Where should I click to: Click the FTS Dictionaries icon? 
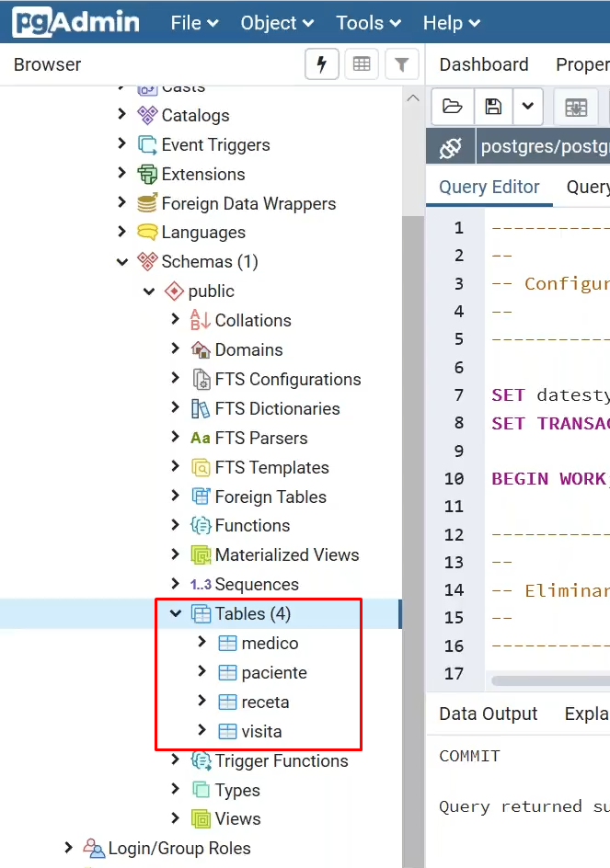click(x=201, y=408)
